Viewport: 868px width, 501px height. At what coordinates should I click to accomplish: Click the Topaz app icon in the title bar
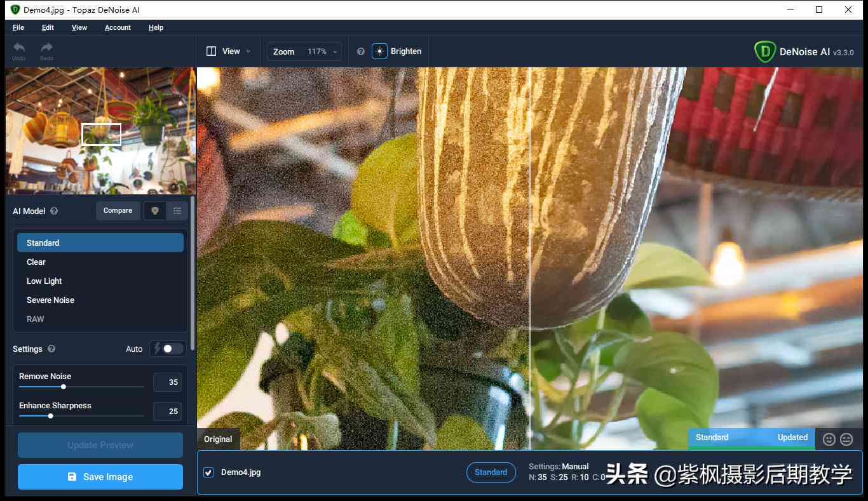coord(15,10)
